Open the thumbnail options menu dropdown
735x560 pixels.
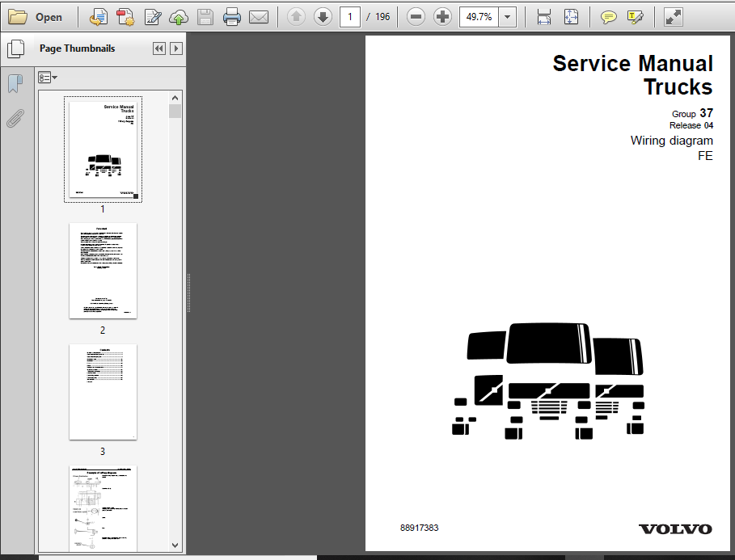coord(48,78)
